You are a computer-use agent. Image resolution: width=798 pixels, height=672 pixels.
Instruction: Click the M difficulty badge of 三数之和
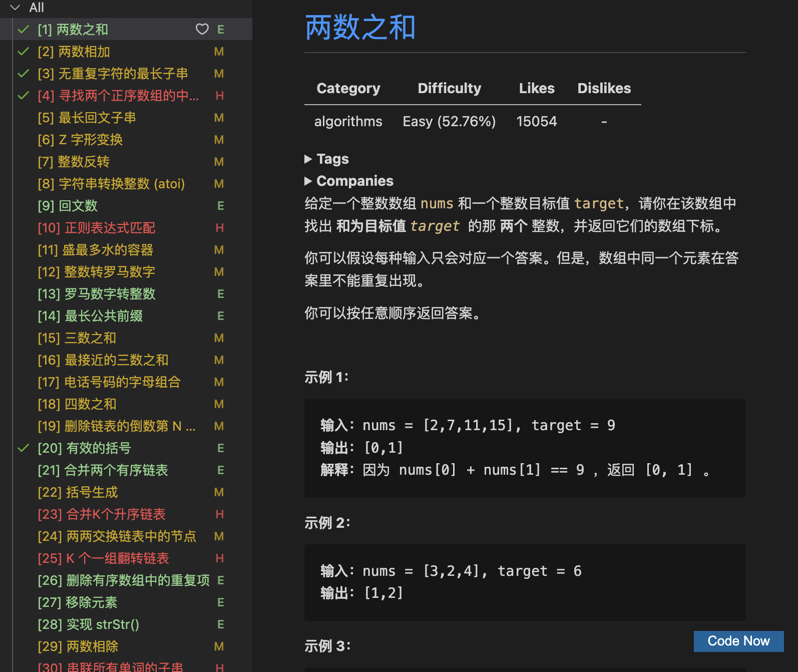[x=219, y=338]
